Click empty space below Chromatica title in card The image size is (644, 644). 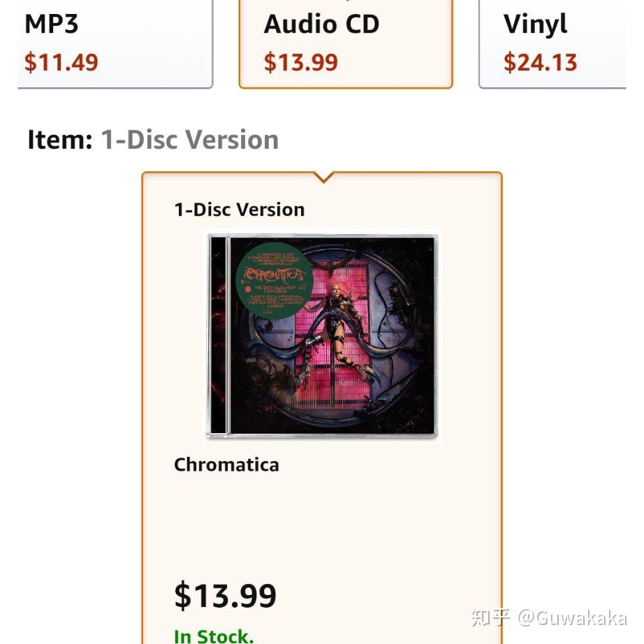[323, 526]
